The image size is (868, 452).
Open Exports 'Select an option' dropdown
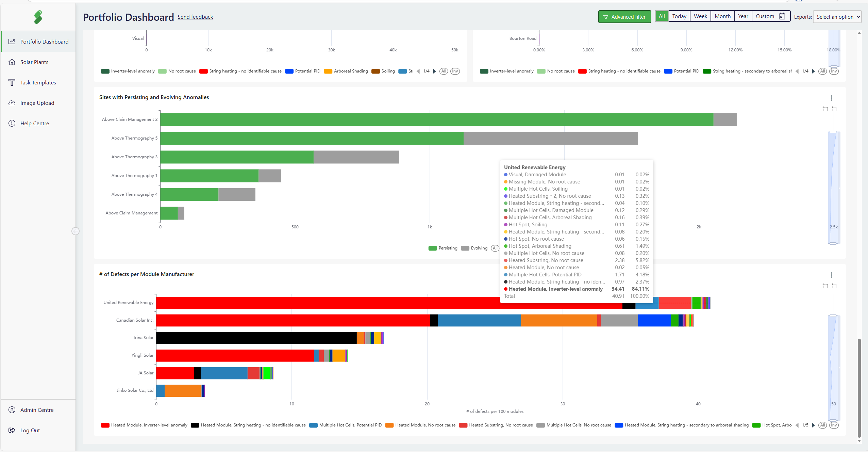(837, 17)
